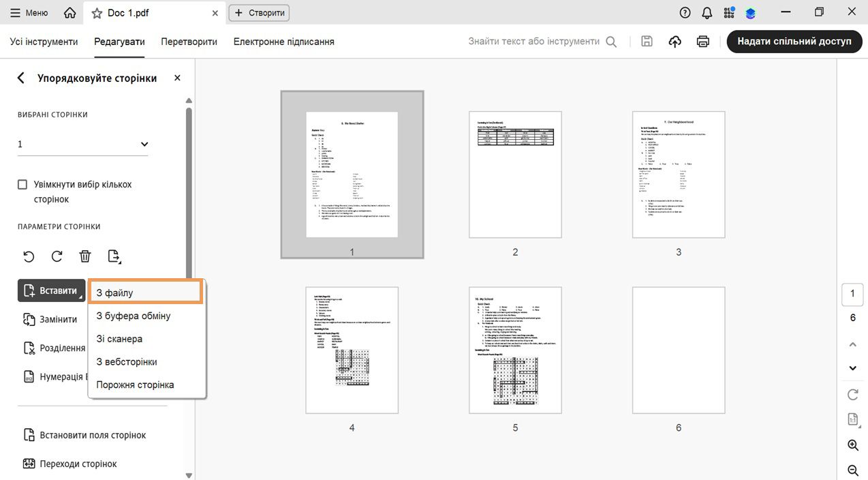
Task: Select blank page 6 thumbnail
Action: (679, 350)
